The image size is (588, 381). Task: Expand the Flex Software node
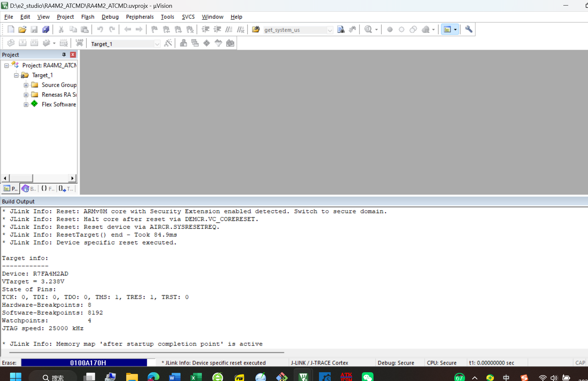pyautogui.click(x=26, y=105)
